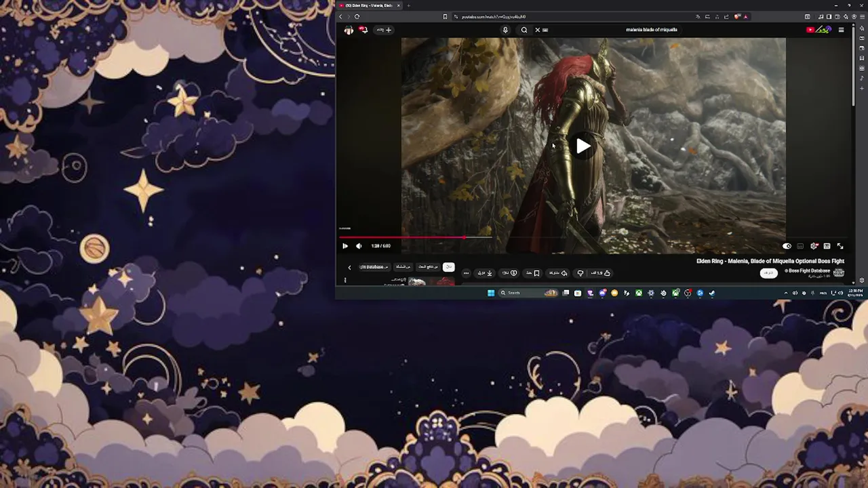Click the small play button in player controls

tap(345, 246)
